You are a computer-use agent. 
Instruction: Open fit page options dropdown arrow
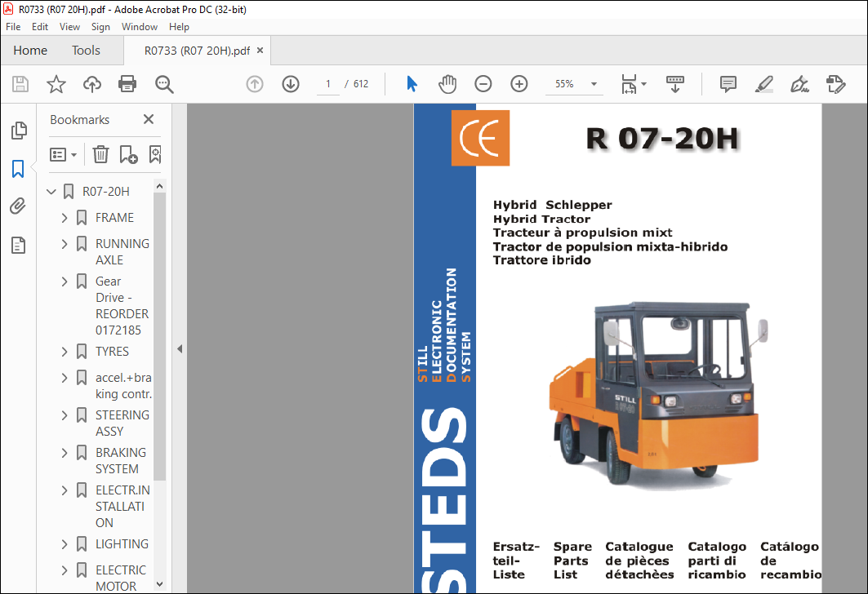tap(643, 84)
